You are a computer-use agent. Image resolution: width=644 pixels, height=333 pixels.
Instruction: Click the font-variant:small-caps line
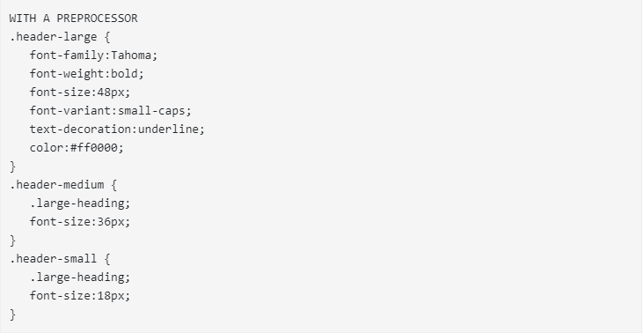point(111,111)
